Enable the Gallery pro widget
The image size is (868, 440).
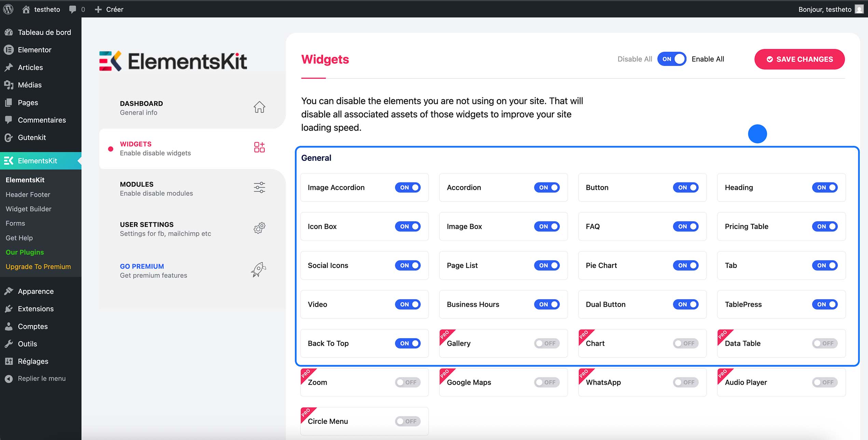tap(546, 343)
